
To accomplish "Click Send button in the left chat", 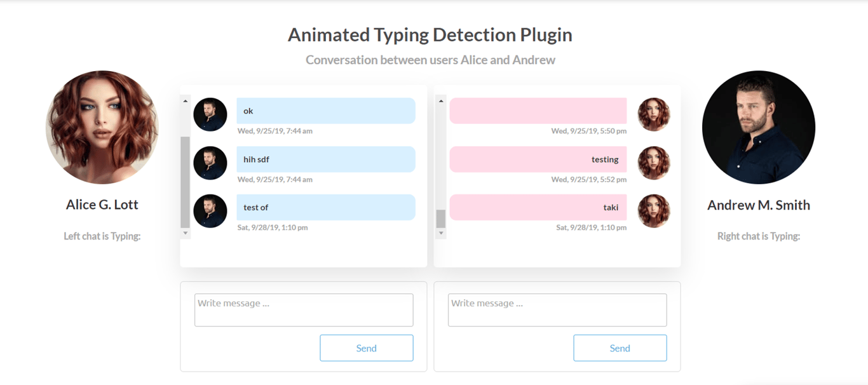I will click(x=367, y=348).
